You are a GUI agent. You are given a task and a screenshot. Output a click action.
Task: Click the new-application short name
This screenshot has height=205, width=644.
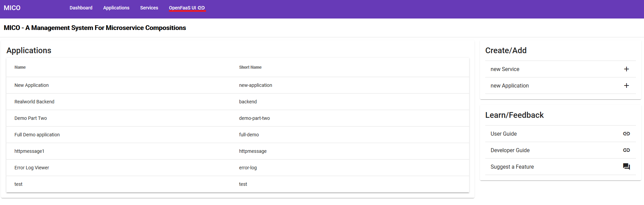(x=256, y=85)
